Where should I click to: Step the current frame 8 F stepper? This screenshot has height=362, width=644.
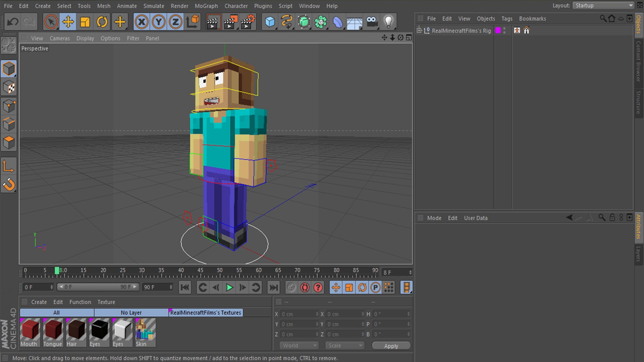tap(410, 273)
